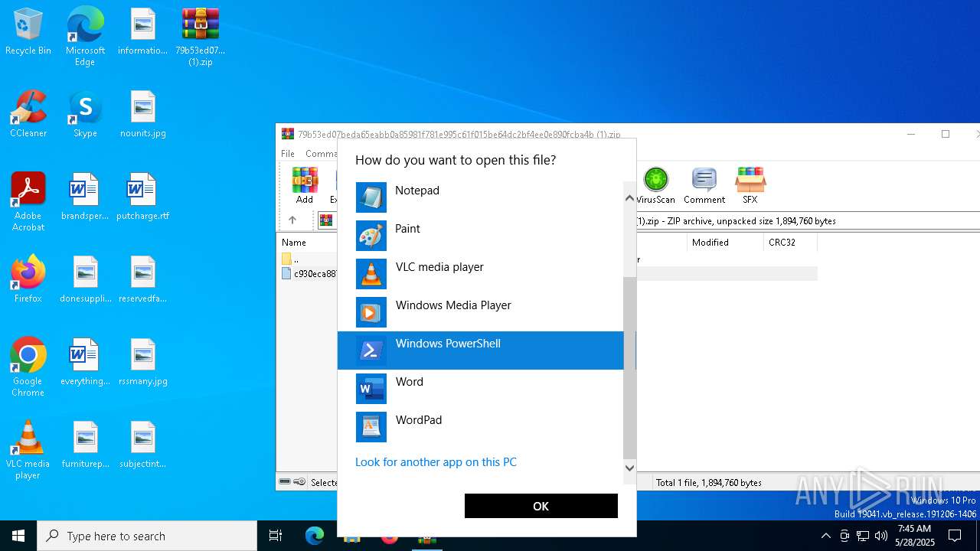980x551 pixels.
Task: Select Word in the app list
Action: click(x=480, y=389)
